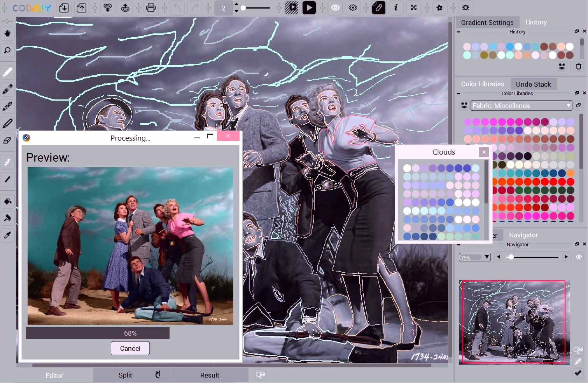Viewport: 588px width, 383px height.
Task: Click the Navigator zoom-out left arrow
Action: pyautogui.click(x=499, y=257)
